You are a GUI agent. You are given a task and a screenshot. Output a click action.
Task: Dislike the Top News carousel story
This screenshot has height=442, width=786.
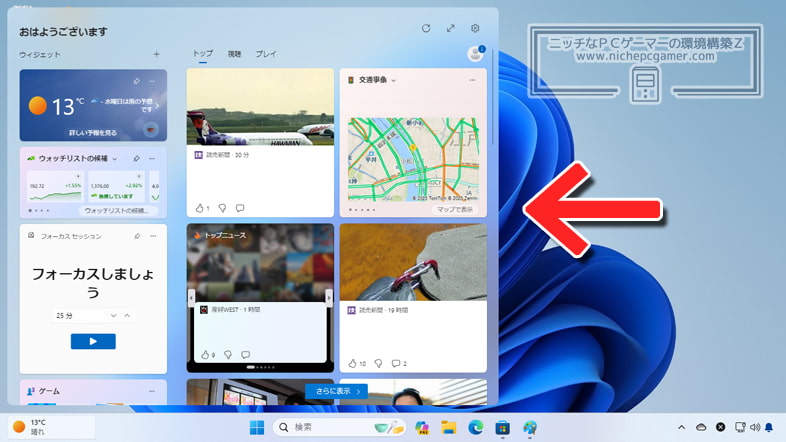click(228, 355)
